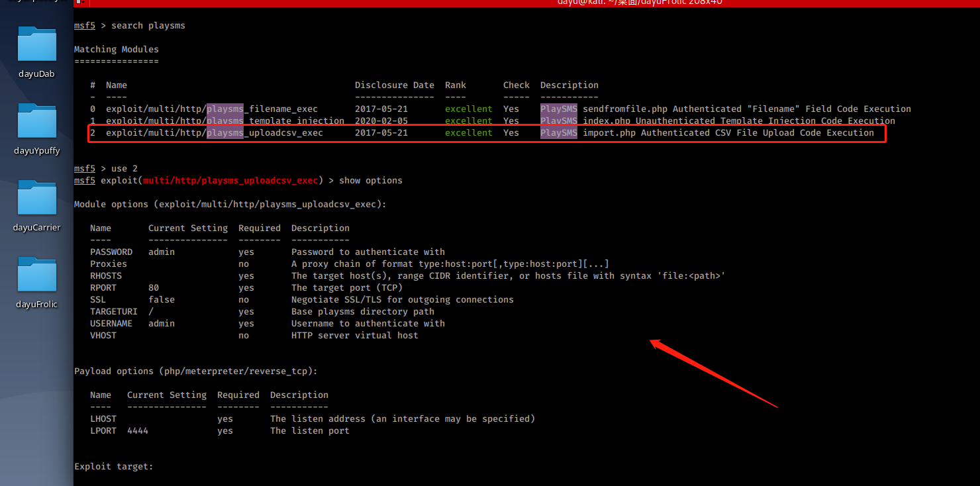The width and height of the screenshot is (980, 486).
Task: Open the dayuDab desktop folder
Action: 36,44
